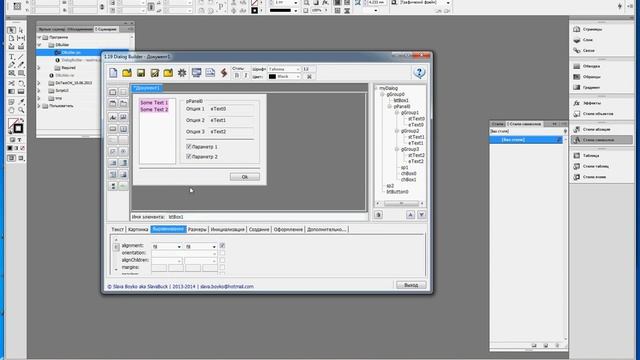
Task: Collapse the gGroup0 node in element tree
Action: (x=382, y=94)
